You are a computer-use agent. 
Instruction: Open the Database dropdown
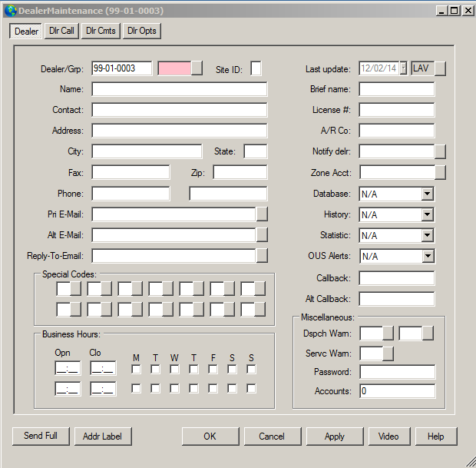pos(427,194)
